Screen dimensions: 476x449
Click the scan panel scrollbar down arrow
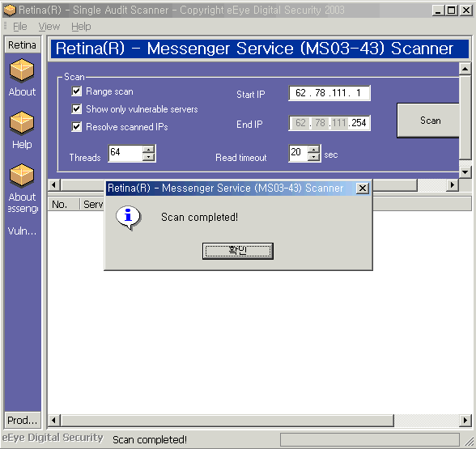(x=465, y=172)
